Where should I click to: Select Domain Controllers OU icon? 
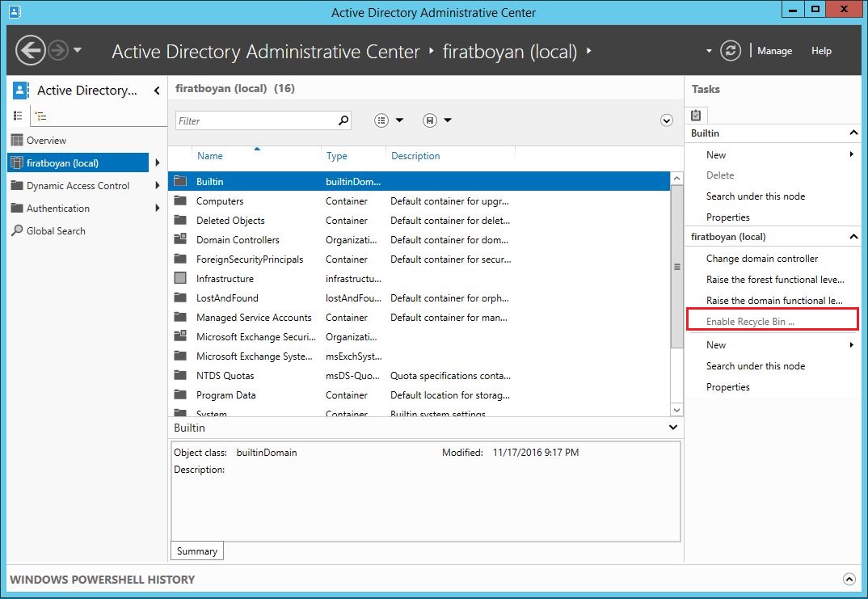180,239
